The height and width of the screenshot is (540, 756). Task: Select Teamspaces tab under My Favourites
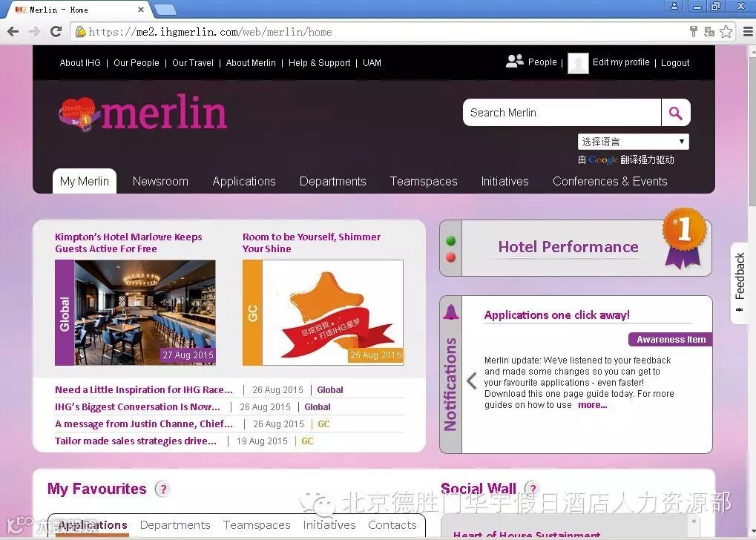tap(257, 525)
